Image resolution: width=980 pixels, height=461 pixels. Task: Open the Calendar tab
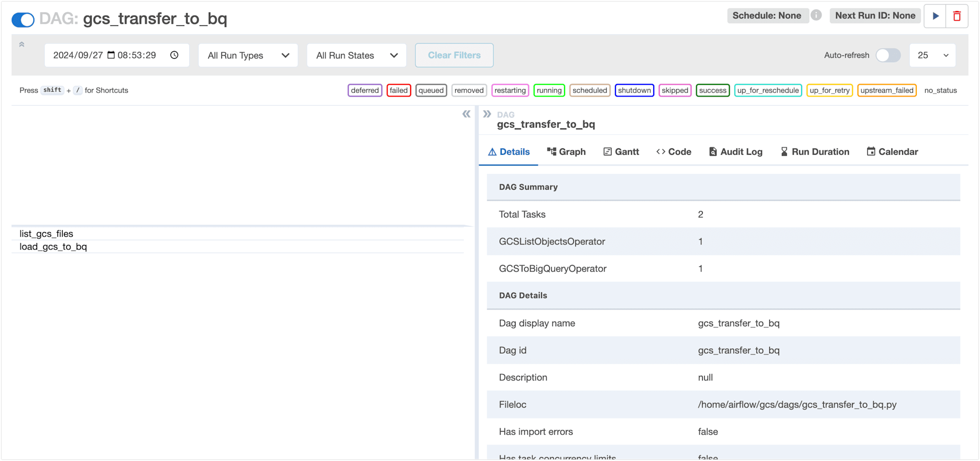coord(892,152)
